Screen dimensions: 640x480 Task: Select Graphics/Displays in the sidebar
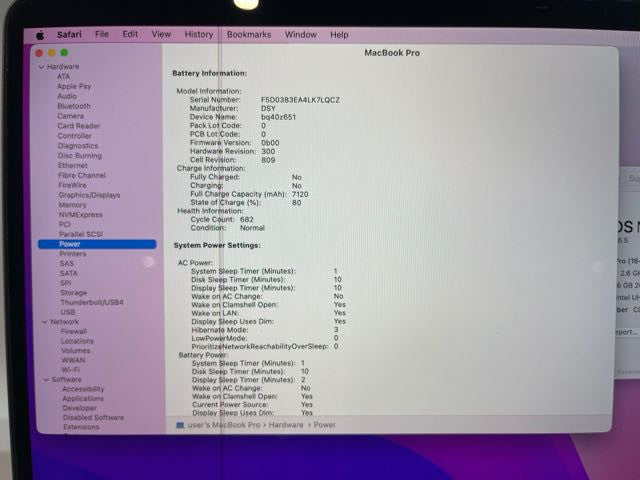(89, 195)
